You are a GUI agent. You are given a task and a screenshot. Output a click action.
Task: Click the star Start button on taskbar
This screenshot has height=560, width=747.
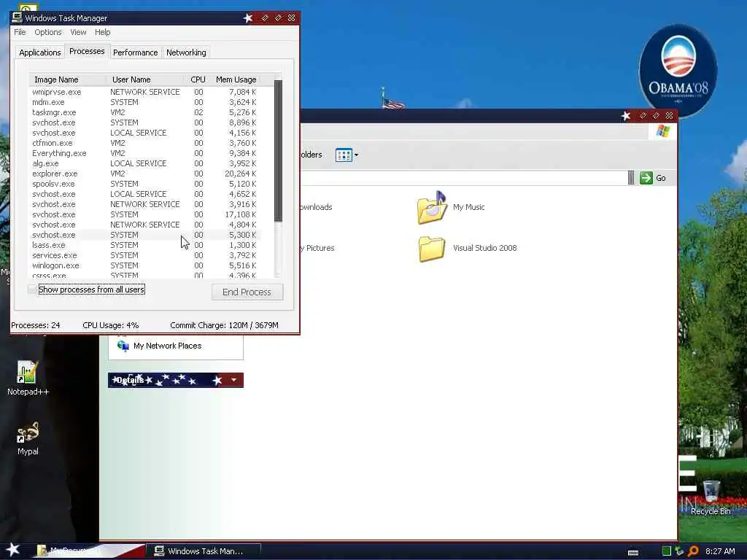tap(12, 550)
